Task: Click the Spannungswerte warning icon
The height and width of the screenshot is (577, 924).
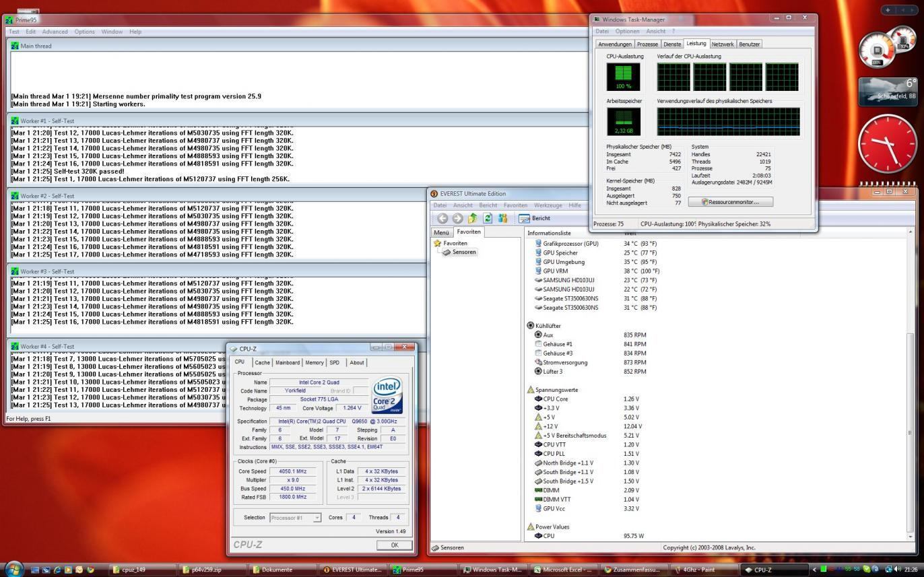Action: click(530, 390)
